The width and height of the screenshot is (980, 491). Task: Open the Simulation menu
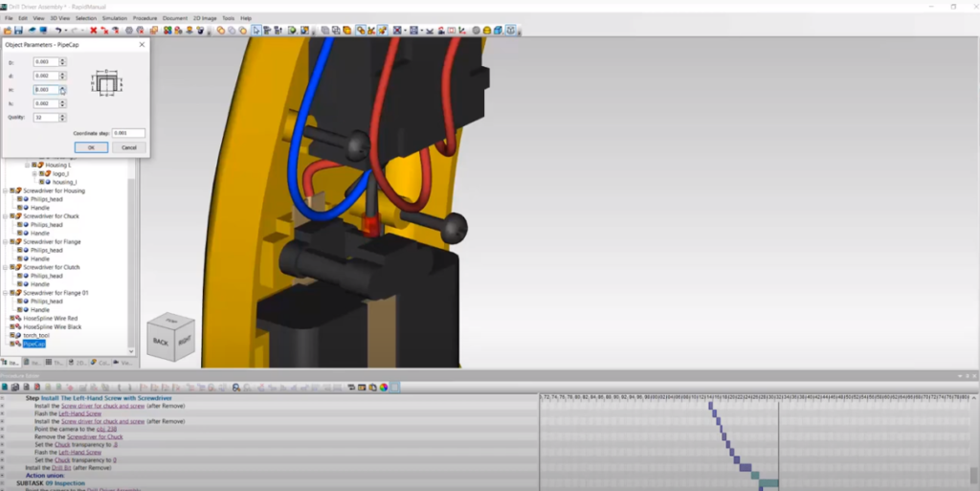pyautogui.click(x=114, y=18)
